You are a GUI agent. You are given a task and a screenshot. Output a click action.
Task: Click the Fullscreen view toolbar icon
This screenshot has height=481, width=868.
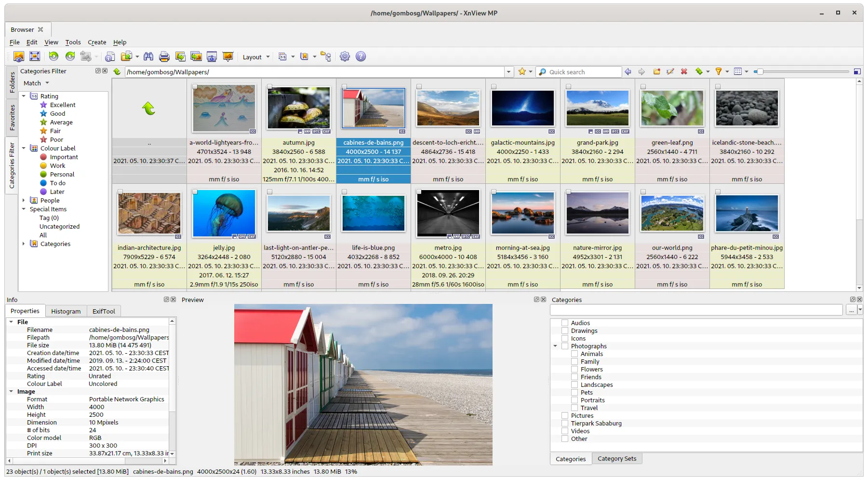click(x=35, y=56)
